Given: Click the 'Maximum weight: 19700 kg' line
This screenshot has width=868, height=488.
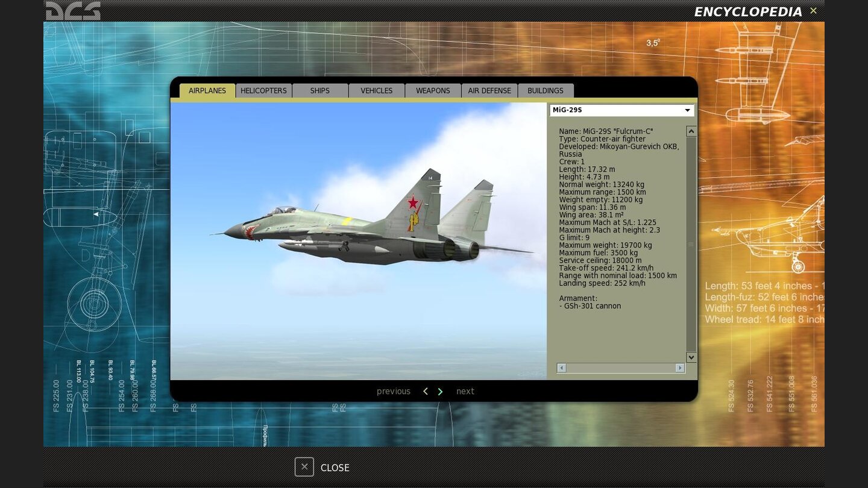Looking at the screenshot, I should click(x=605, y=245).
